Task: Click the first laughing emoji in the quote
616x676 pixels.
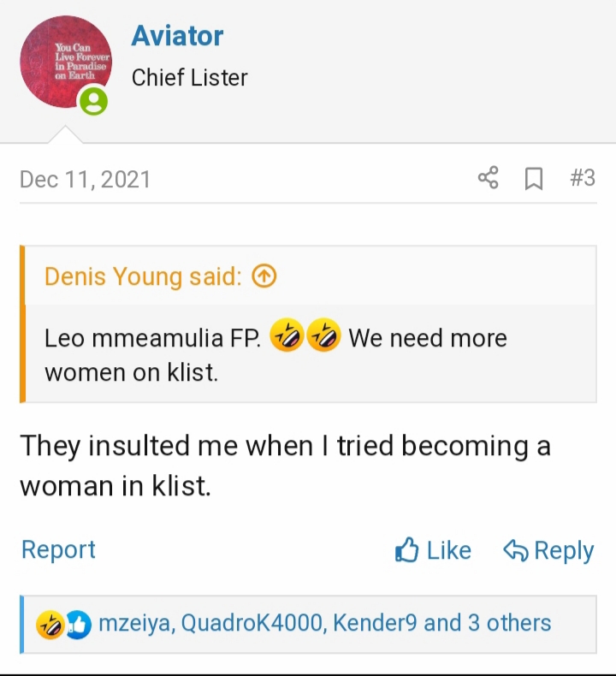Action: pyautogui.click(x=287, y=338)
